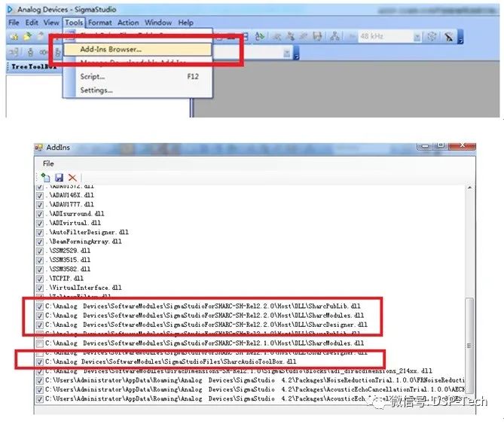Uncheck the AutoFilterDesigner.dll checkbox
The width and height of the screenshot is (504, 424).
40,233
